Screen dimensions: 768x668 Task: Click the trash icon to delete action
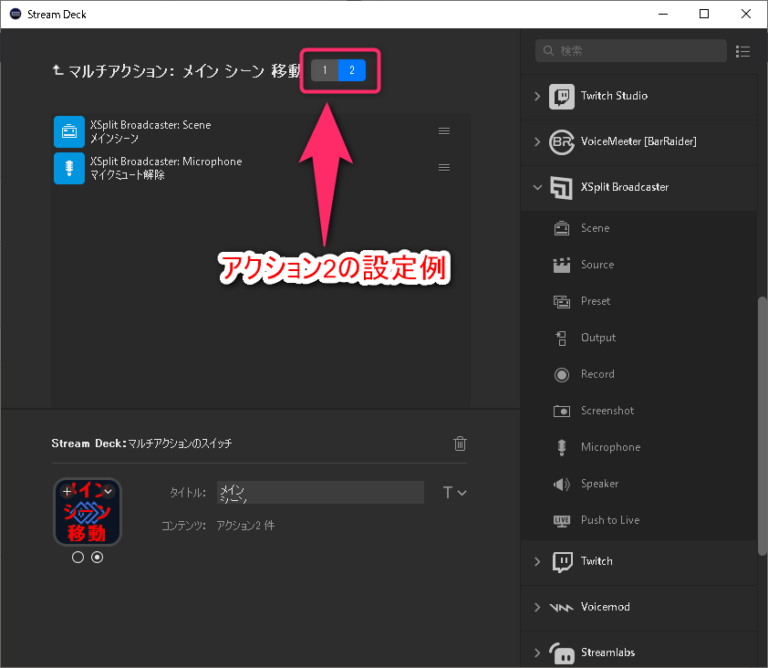tap(460, 443)
